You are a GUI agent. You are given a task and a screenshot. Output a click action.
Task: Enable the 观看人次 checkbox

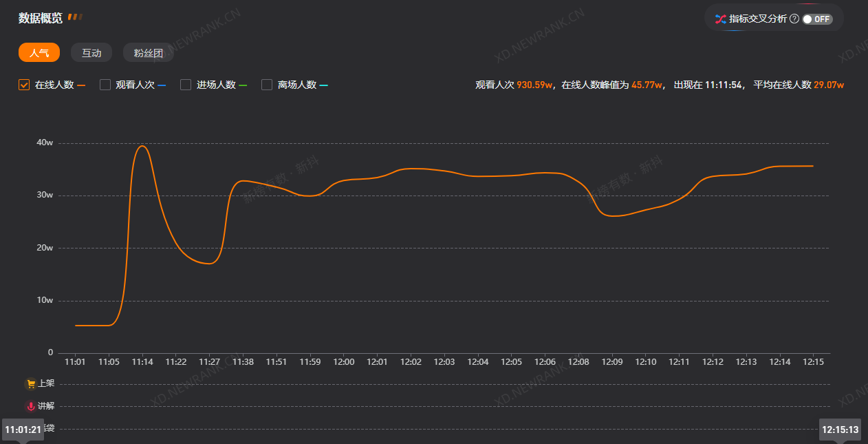(105, 85)
